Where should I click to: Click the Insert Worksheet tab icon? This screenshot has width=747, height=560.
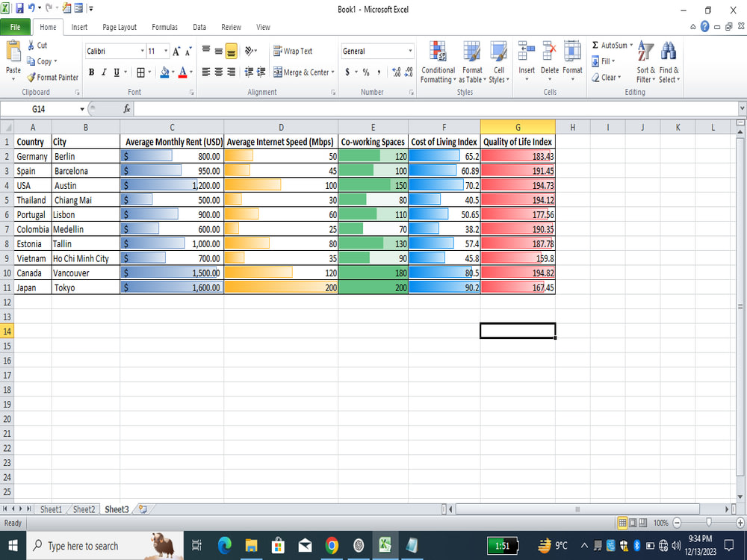point(143,509)
